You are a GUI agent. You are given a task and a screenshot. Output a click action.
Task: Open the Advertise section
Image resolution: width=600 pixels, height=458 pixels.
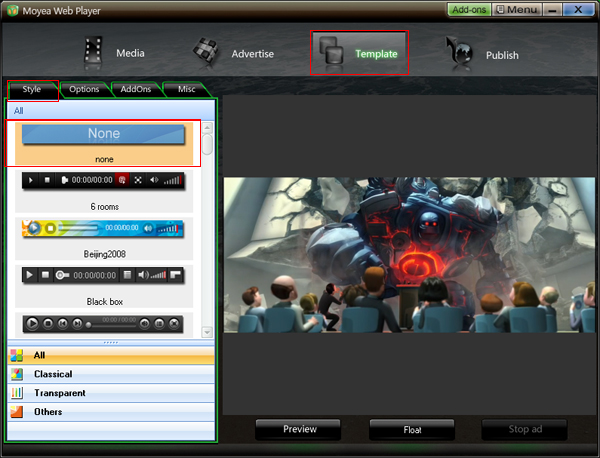pyautogui.click(x=233, y=53)
